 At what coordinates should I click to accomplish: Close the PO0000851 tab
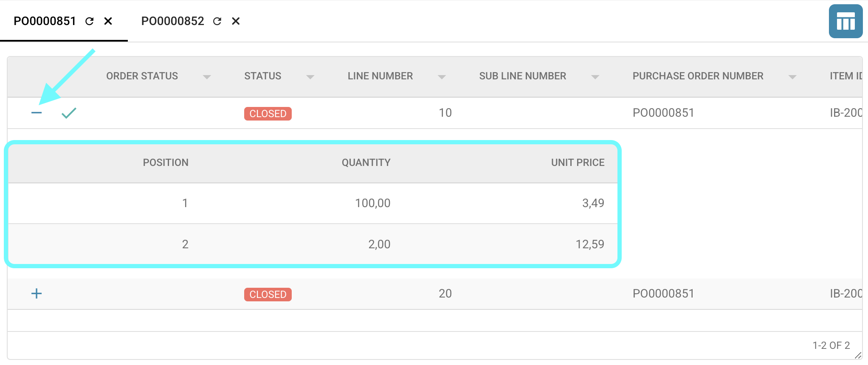[108, 21]
